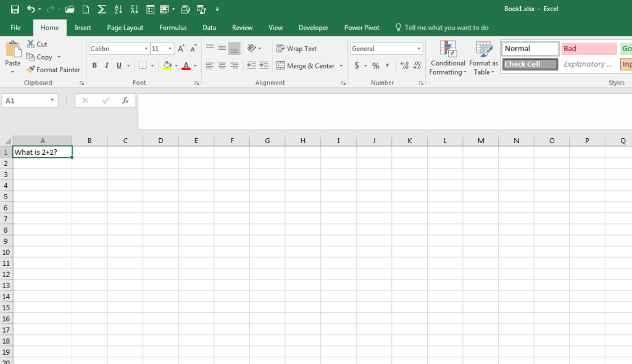
Task: Activate the Format Painter
Action: coord(53,70)
